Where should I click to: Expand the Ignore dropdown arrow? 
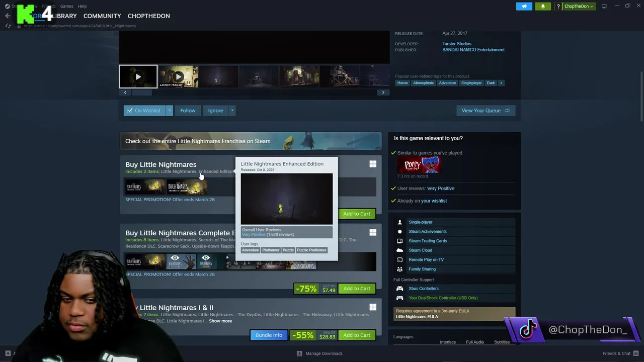click(232, 111)
